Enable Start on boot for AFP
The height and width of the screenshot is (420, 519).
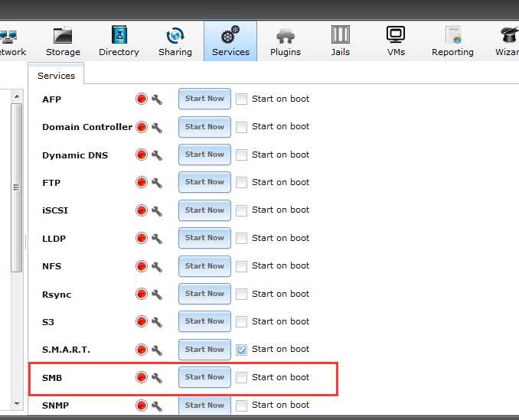click(241, 99)
